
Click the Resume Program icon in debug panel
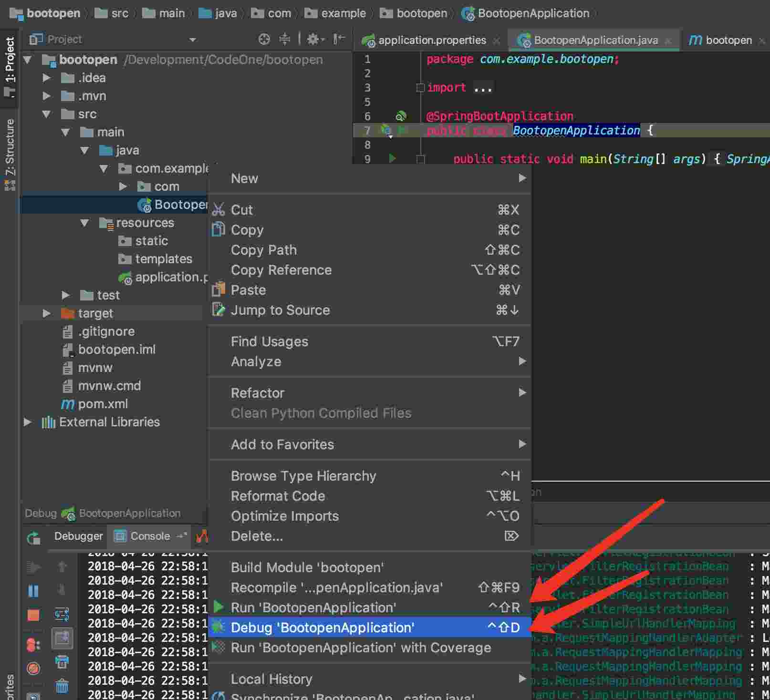(x=33, y=567)
